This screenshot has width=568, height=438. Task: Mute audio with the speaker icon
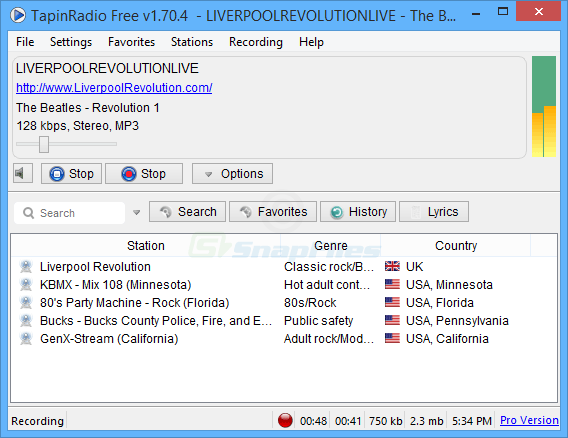[23, 174]
